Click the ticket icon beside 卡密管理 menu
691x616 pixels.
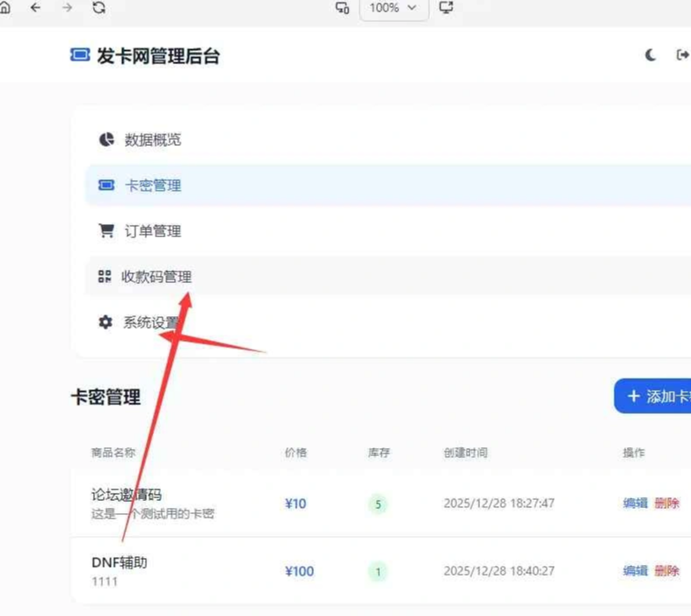(106, 185)
